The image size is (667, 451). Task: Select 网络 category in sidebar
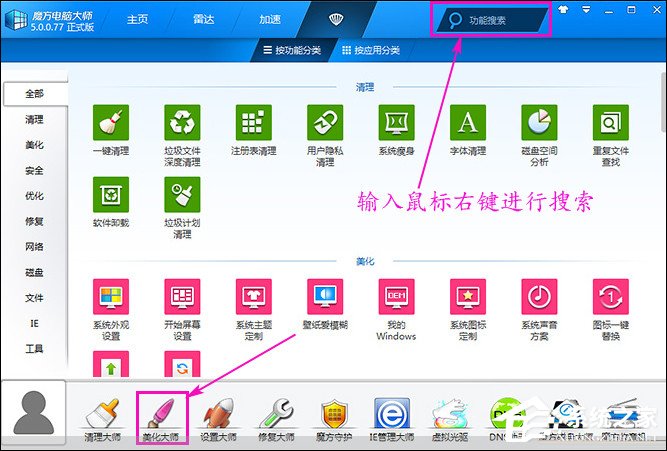click(34, 247)
